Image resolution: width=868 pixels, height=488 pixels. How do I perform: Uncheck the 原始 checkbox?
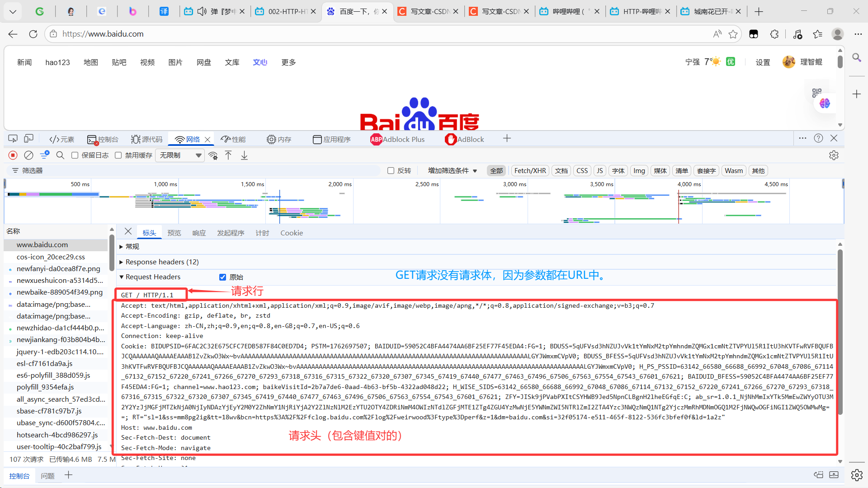tap(222, 277)
